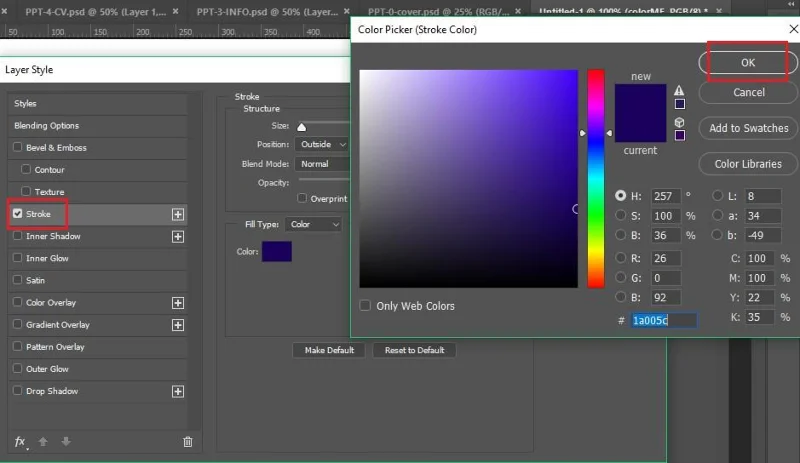Click the H hue value field
The height and width of the screenshot is (463, 800).
click(665, 196)
